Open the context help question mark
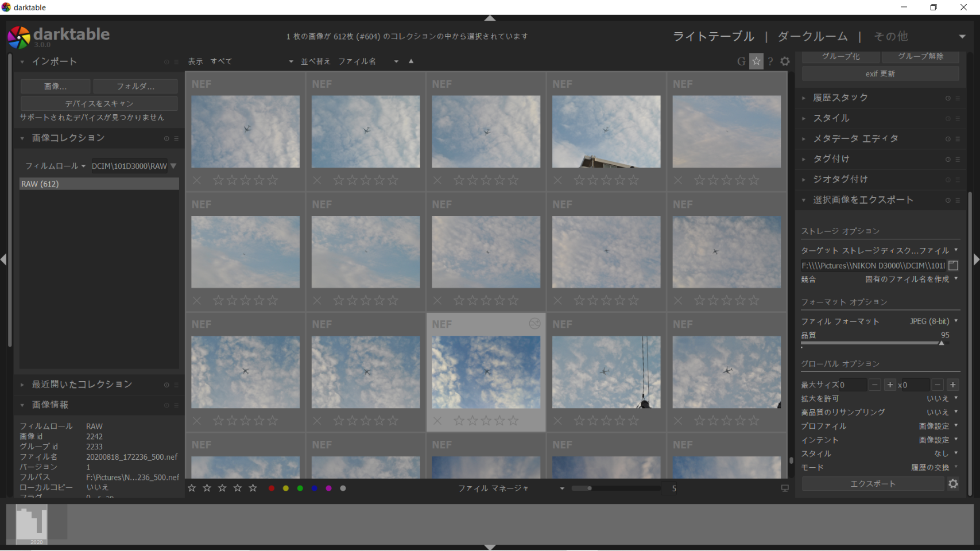 click(770, 61)
